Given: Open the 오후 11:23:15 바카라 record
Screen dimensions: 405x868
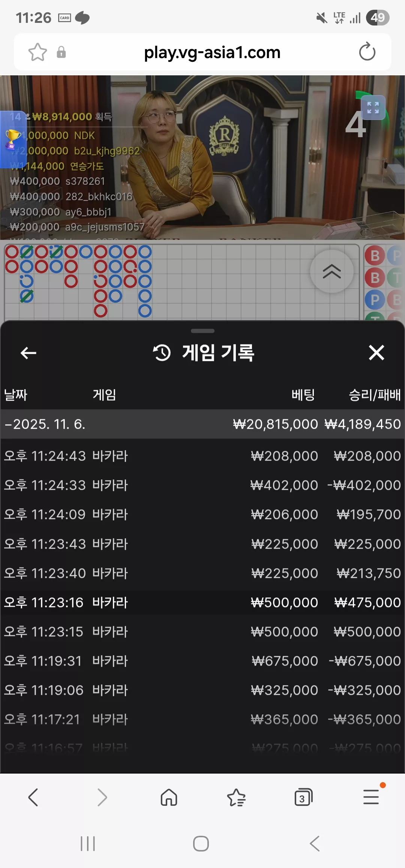Looking at the screenshot, I should pyautogui.click(x=202, y=632).
